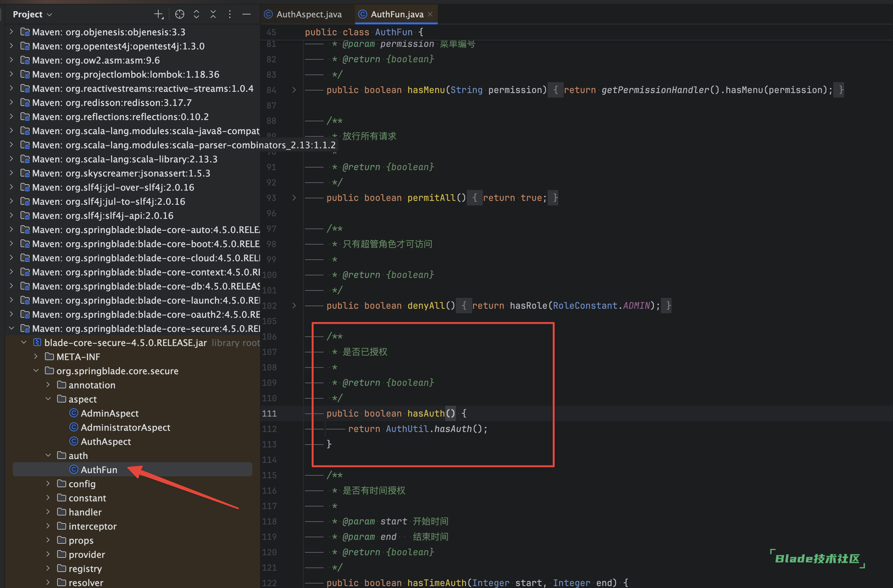893x588 pixels.
Task: Select the AdministratorAspect class in tree
Action: [125, 428]
